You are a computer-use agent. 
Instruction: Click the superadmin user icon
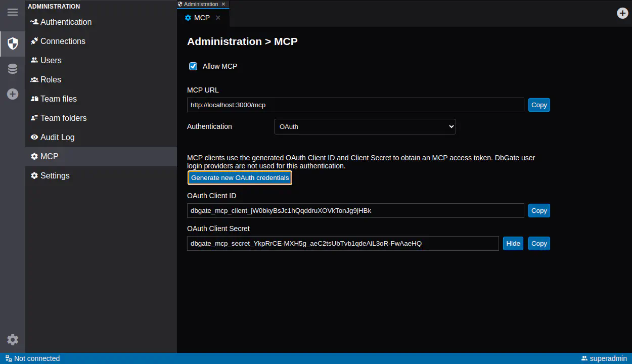(584, 358)
